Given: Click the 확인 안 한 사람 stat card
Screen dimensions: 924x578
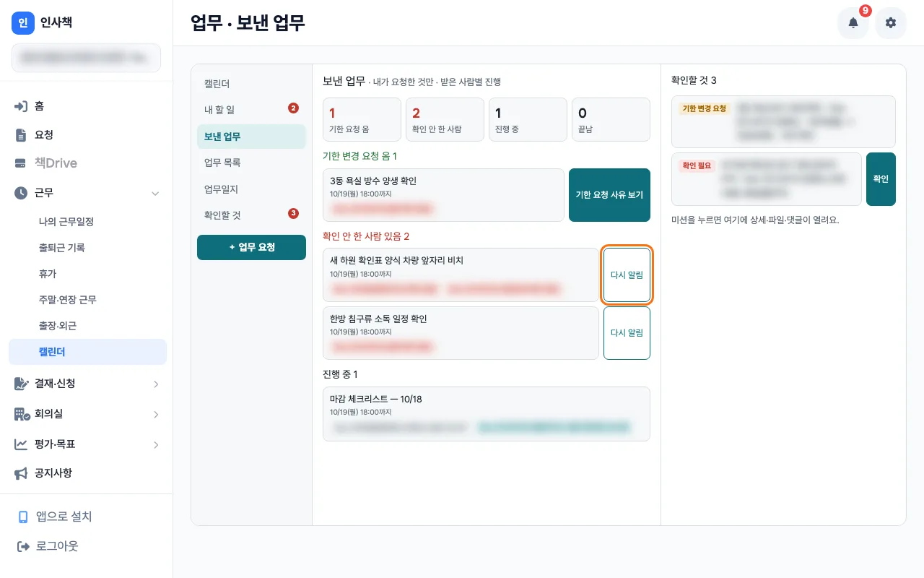Looking at the screenshot, I should click(445, 119).
